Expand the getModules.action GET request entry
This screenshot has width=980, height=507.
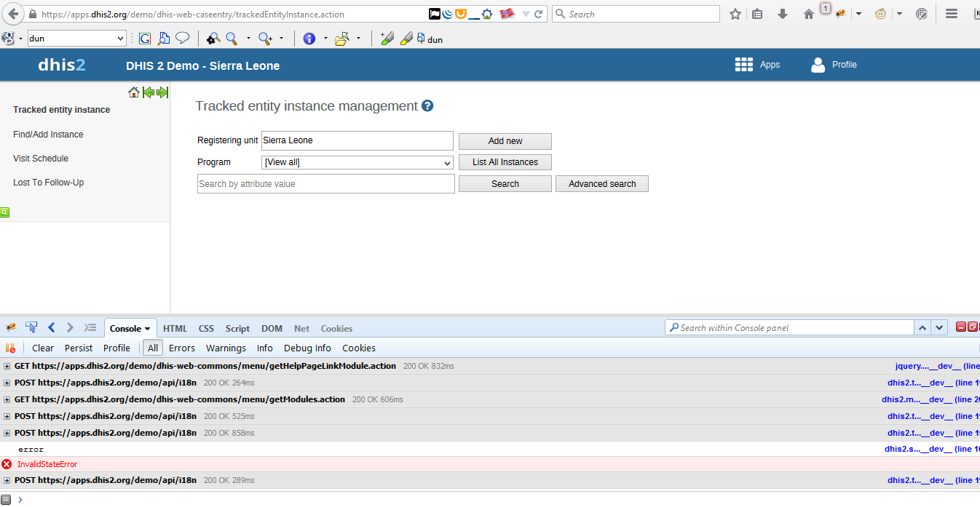click(7, 399)
